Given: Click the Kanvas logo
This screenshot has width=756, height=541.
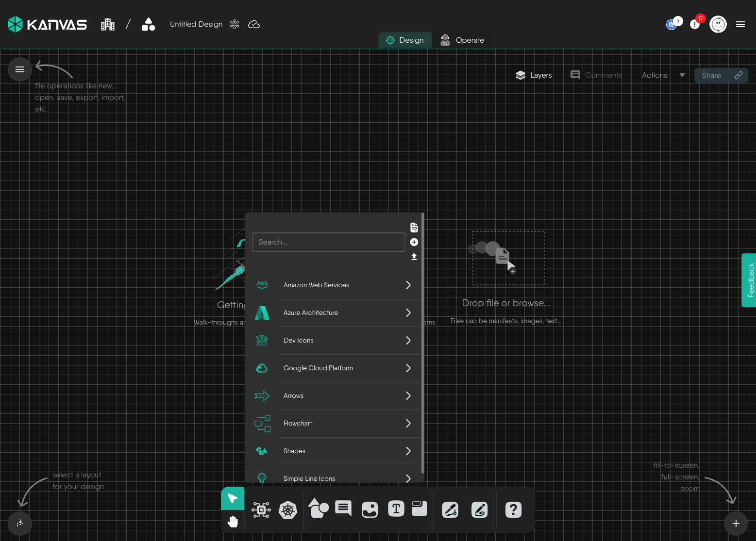Looking at the screenshot, I should pyautogui.click(x=47, y=24).
